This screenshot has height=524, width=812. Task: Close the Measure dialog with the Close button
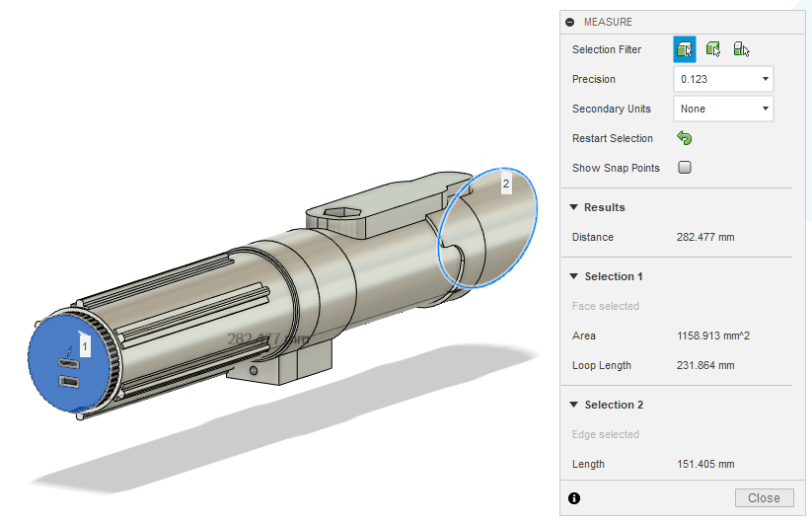[764, 498]
